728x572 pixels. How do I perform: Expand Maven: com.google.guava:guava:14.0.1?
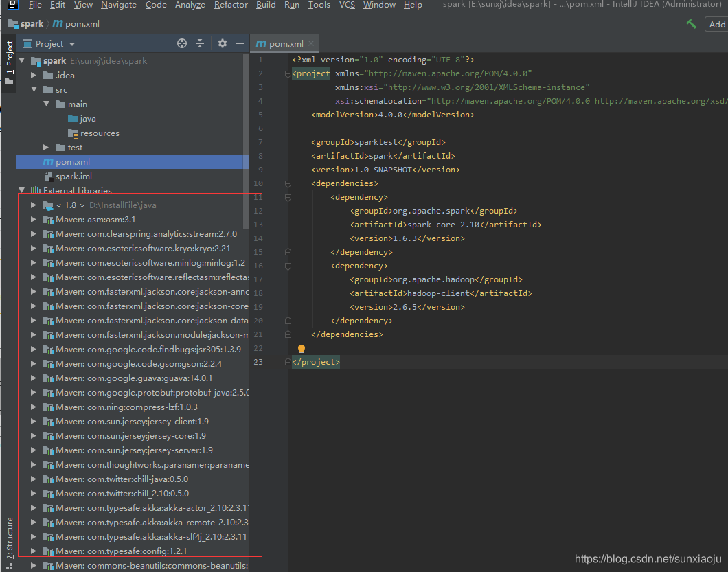click(34, 378)
